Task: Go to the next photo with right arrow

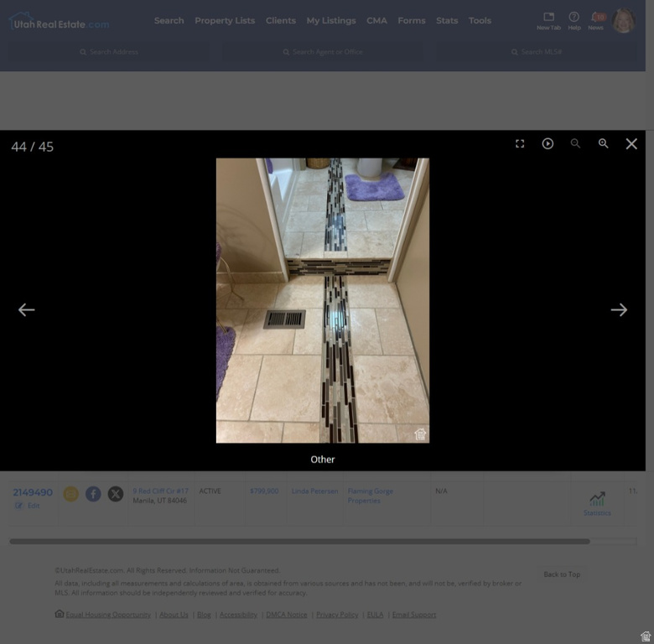Action: point(619,309)
